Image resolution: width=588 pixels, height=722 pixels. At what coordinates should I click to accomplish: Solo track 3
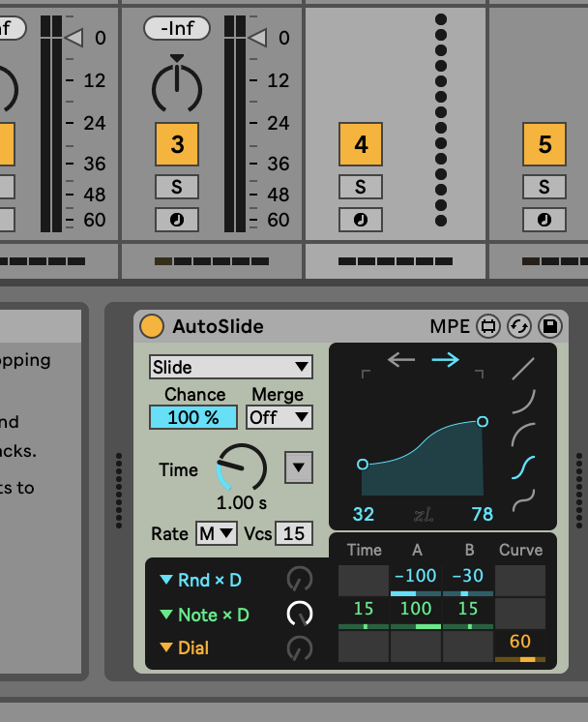177,187
